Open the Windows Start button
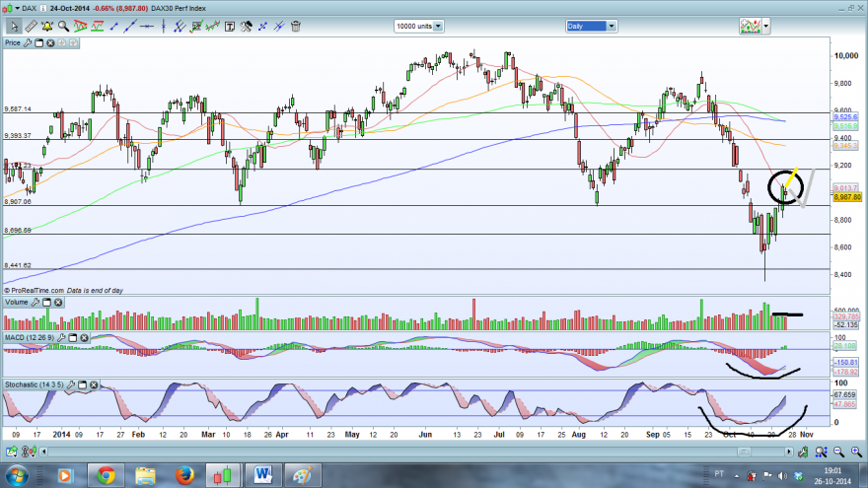 (x=17, y=476)
